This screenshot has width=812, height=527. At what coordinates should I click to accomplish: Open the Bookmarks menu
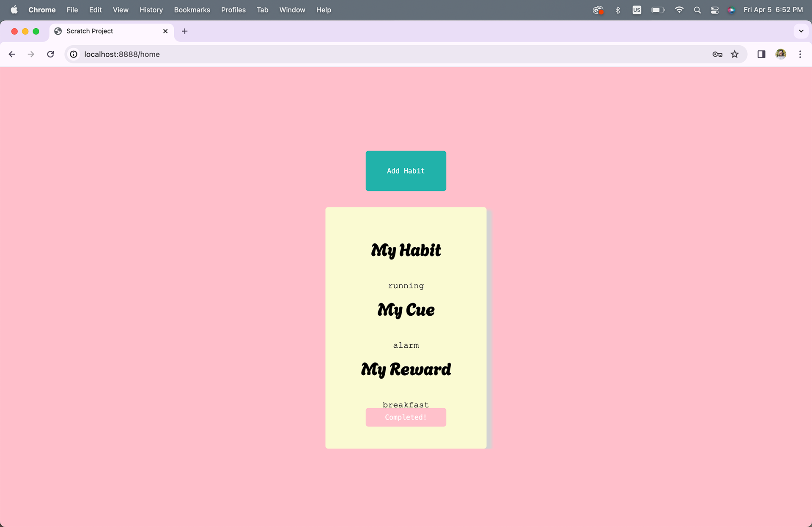pyautogui.click(x=192, y=10)
